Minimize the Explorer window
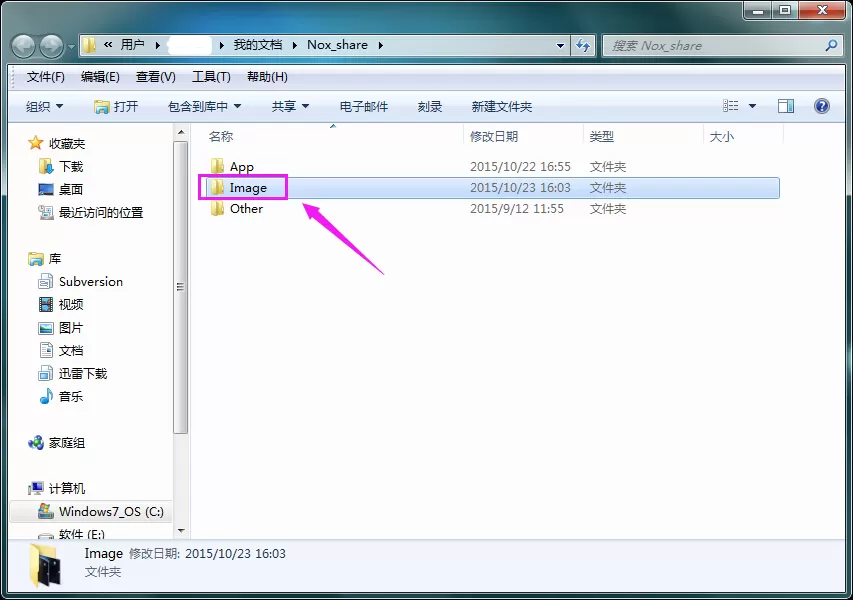Viewport: 853px width, 600px height. [x=758, y=10]
